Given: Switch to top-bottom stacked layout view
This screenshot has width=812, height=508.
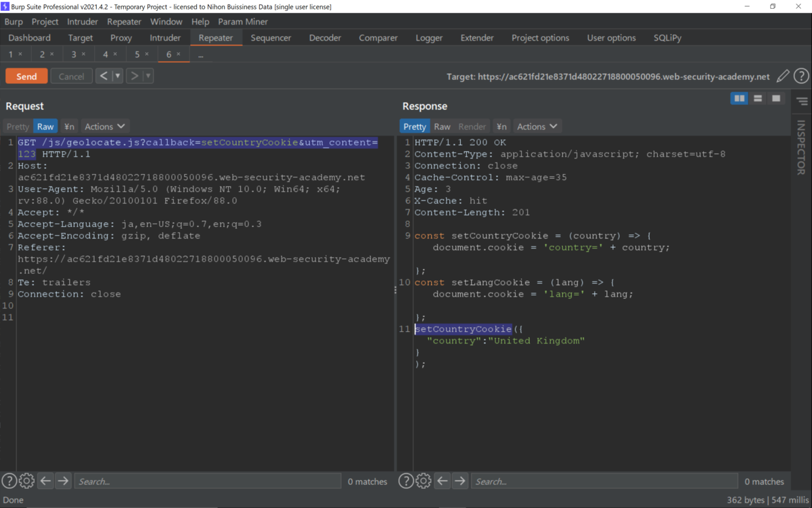Looking at the screenshot, I should pyautogui.click(x=758, y=99).
